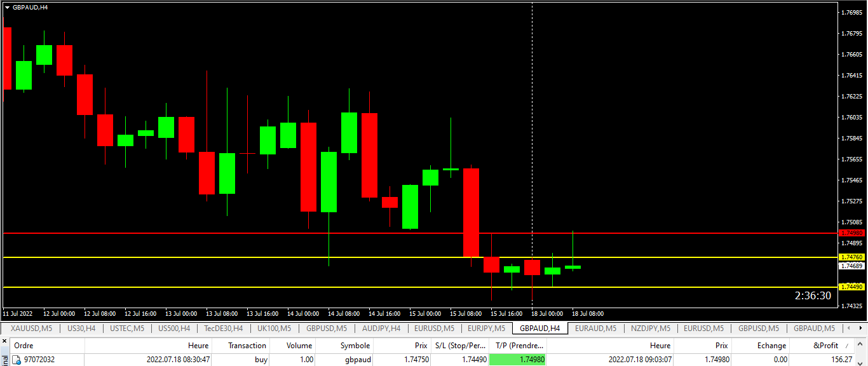This screenshot has height=366, width=868.
Task: Sort by the Transaction column header
Action: (241, 346)
